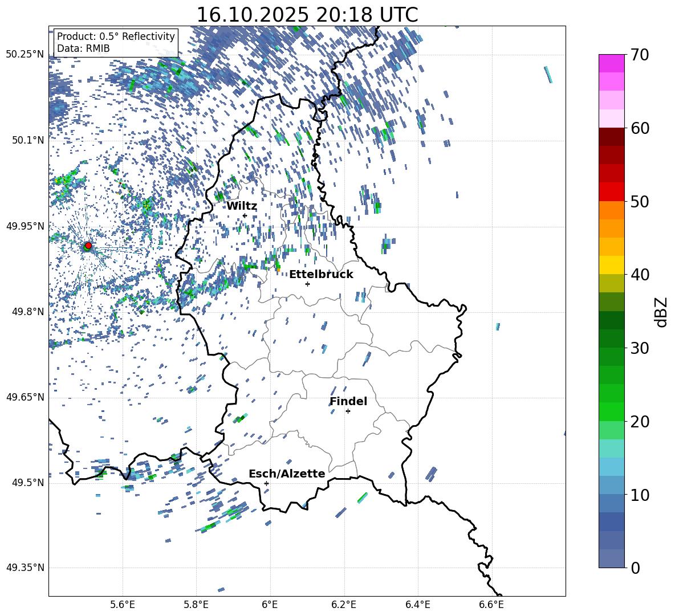
Task: Click the magenta top colorbar segment
Action: 611,63
